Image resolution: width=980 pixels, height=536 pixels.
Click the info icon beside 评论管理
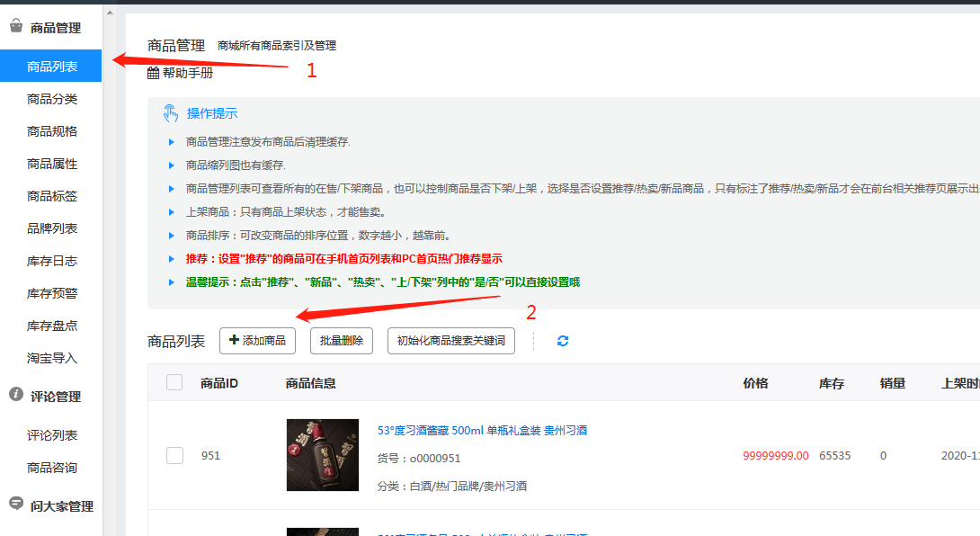point(15,395)
